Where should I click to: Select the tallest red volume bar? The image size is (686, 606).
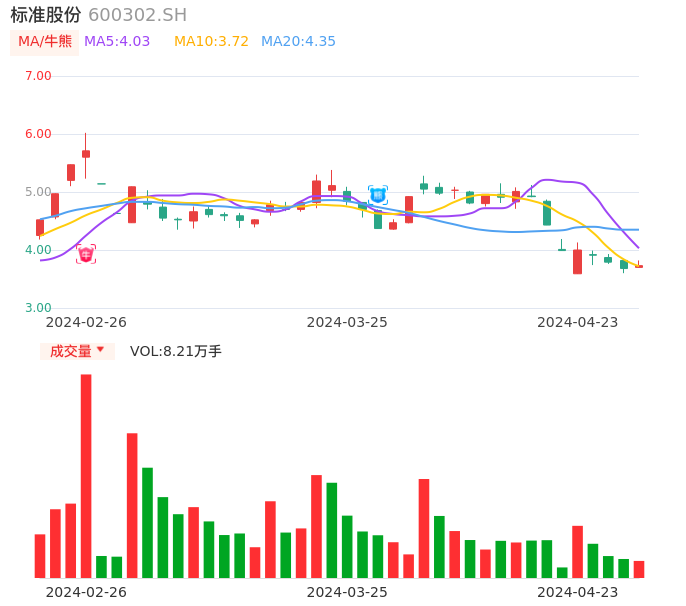[x=86, y=476]
